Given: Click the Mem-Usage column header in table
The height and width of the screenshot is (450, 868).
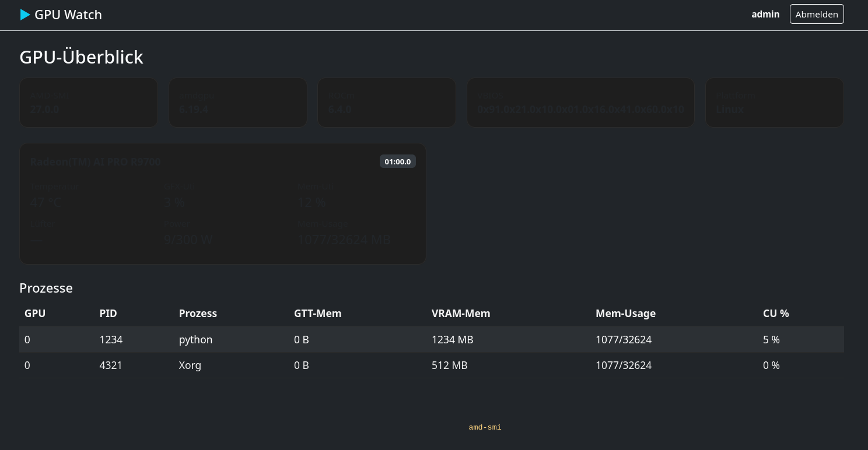Looking at the screenshot, I should click(x=625, y=314).
